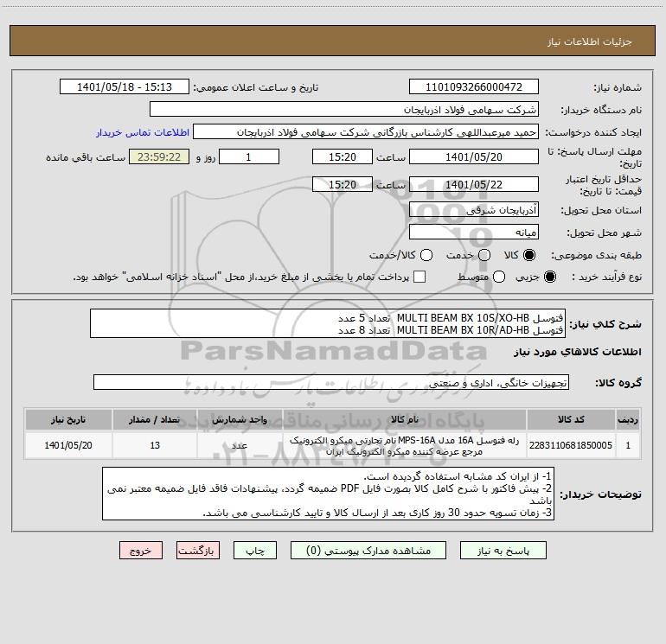
Task: Click the request creator field حمید میرعبداللهی
Action: pos(366,132)
